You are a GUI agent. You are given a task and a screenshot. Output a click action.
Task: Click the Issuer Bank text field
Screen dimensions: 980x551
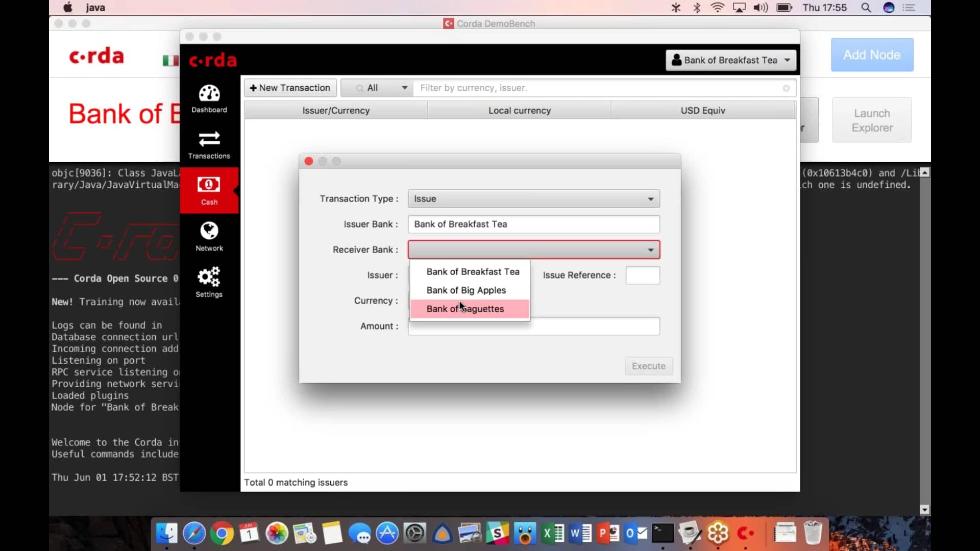533,224
